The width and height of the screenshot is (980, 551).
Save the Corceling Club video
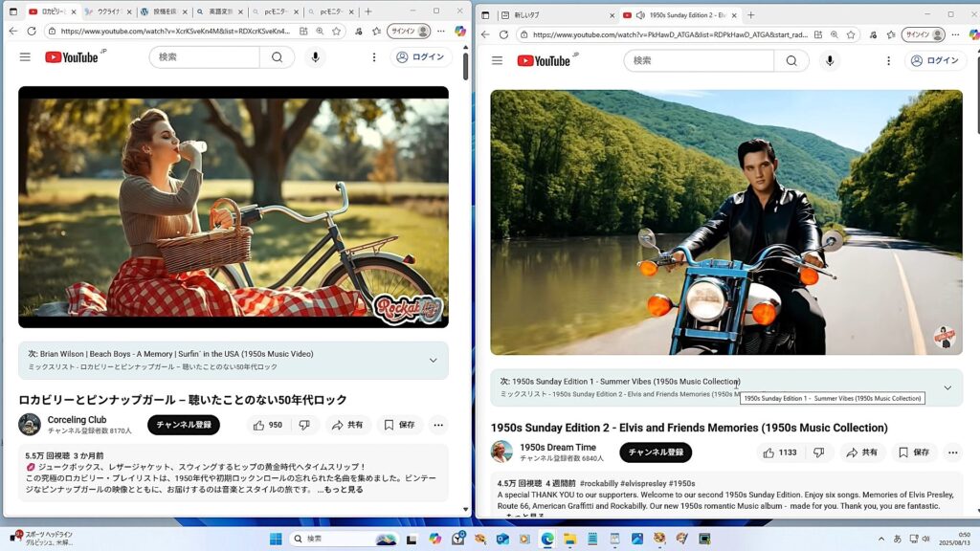tap(399, 425)
